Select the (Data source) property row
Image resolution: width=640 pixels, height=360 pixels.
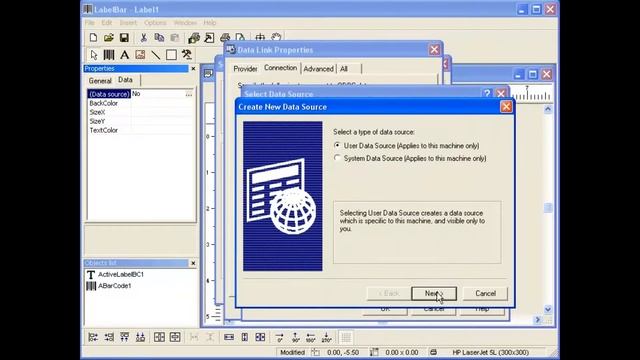point(140,94)
